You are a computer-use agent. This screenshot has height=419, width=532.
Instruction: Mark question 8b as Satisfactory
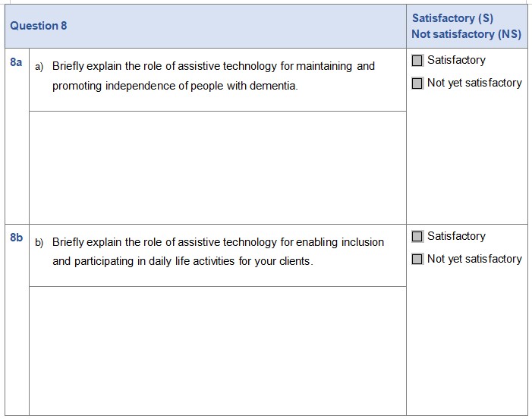coord(417,237)
